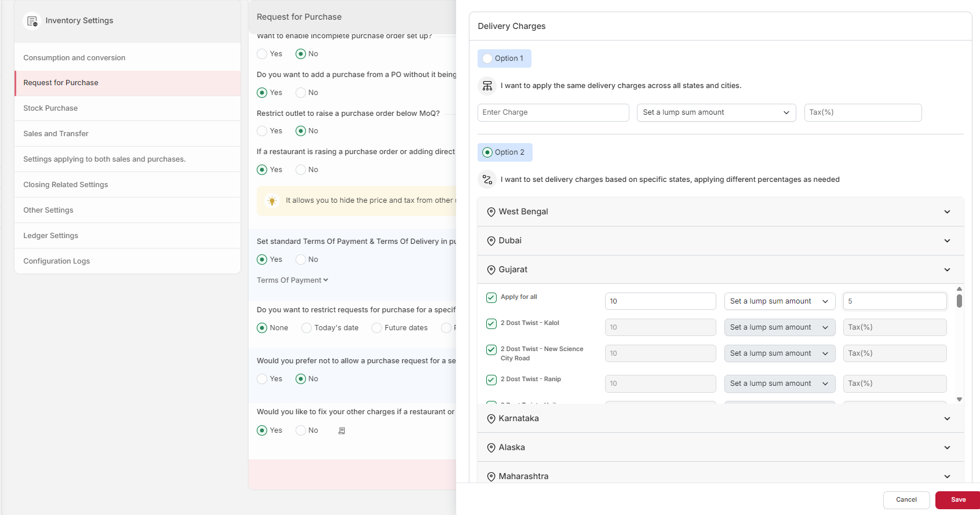Click the Gujarat outlet list scrollbar thumb
This screenshot has width=980, height=515.
click(959, 301)
